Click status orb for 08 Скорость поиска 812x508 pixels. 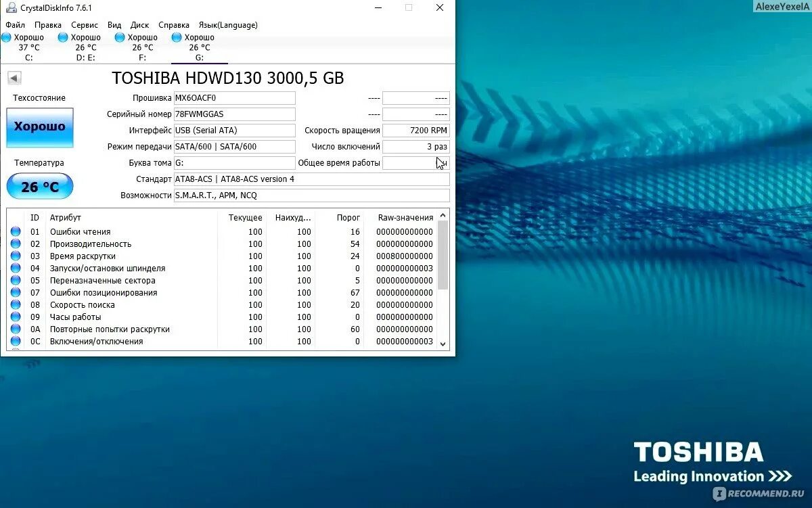pos(16,304)
